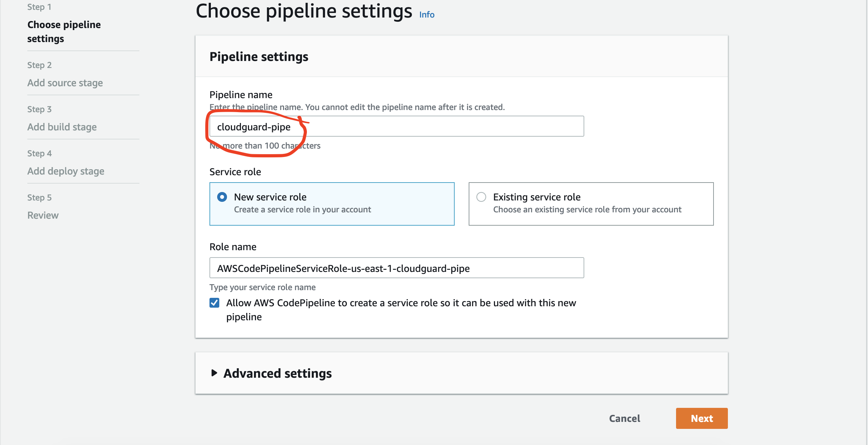Select the Choose pipeline settings step
868x445 pixels.
[64, 32]
